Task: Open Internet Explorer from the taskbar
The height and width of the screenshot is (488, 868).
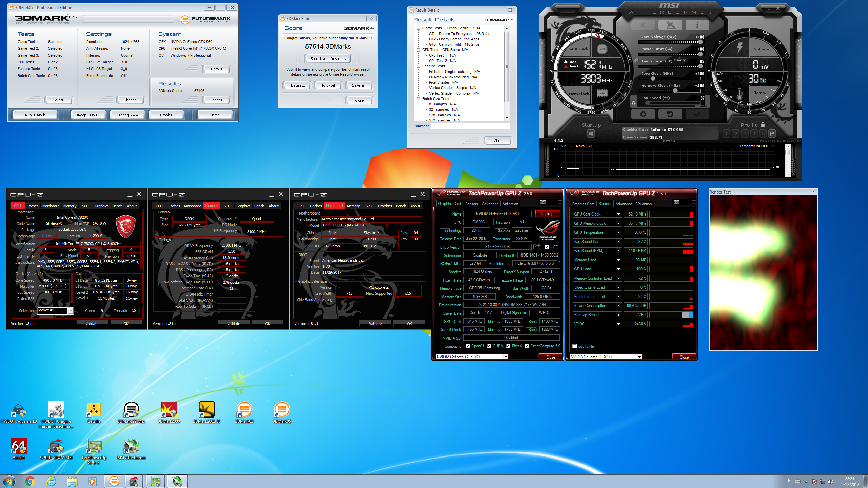Action: click(51, 481)
